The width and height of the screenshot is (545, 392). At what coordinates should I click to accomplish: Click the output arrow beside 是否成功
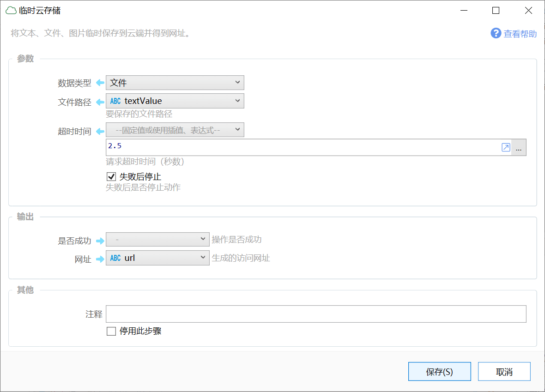100,241
